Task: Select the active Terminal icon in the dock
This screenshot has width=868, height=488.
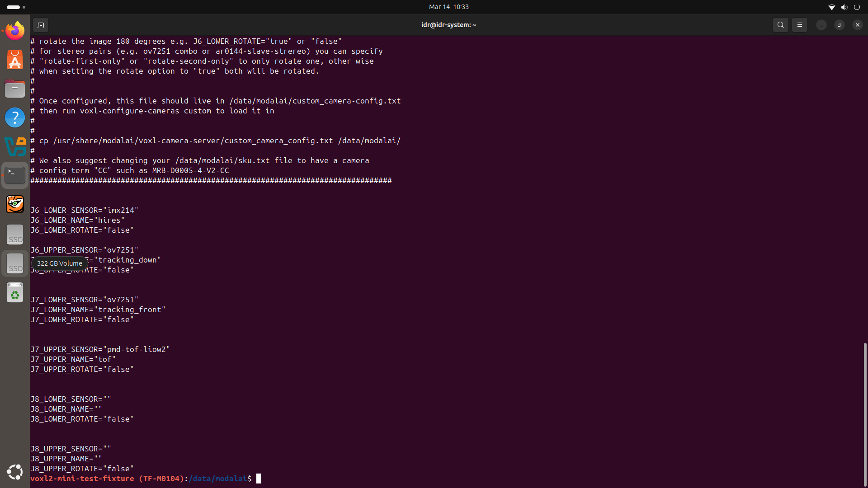Action: pyautogui.click(x=15, y=175)
